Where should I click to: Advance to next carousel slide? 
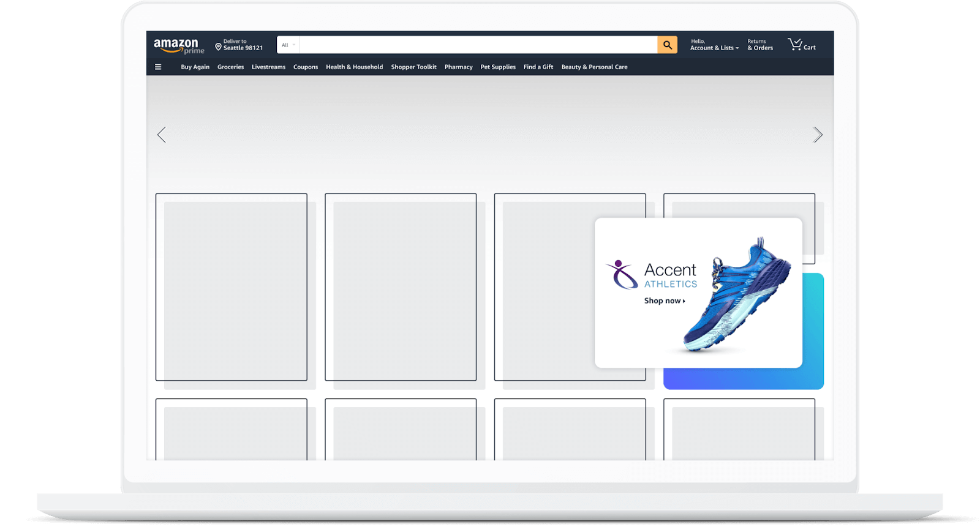(817, 135)
